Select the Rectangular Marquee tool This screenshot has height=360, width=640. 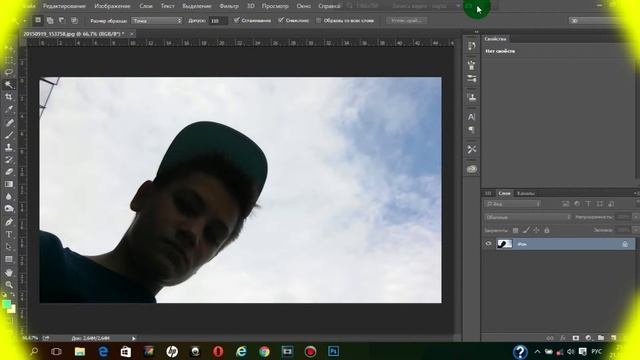(x=9, y=60)
